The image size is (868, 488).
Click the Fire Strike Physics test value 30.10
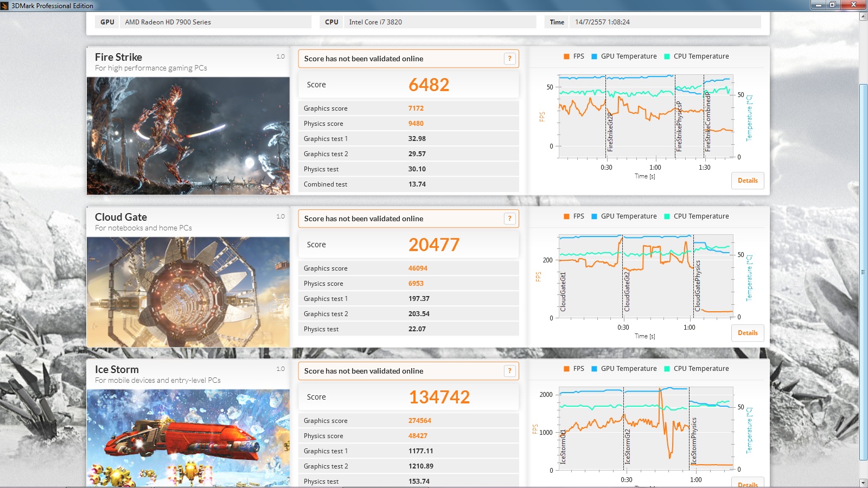(x=417, y=169)
